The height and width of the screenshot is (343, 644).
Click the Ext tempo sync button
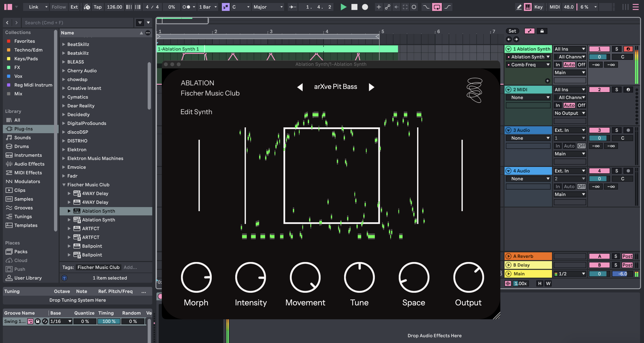pos(74,7)
